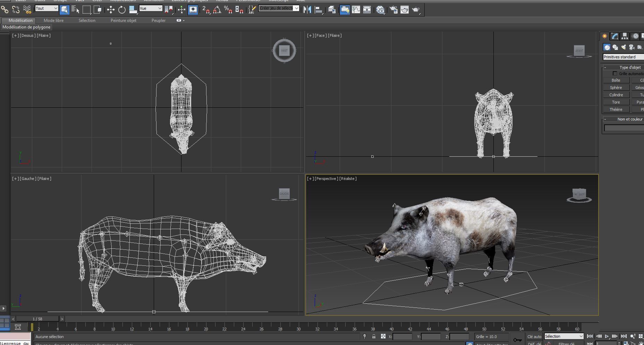
Task: Toggle the Graphite ribbon icon
Action: [345, 10]
